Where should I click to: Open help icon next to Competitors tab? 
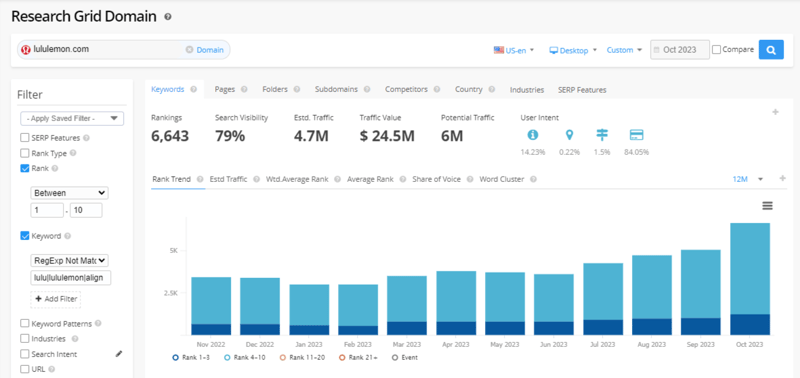pyautogui.click(x=437, y=89)
